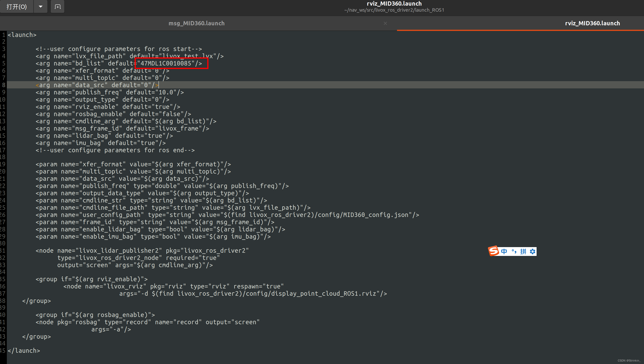Image resolution: width=644 pixels, height=364 pixels.
Task: Click the 拼 pinyin mode indicator
Action: pyautogui.click(x=523, y=252)
